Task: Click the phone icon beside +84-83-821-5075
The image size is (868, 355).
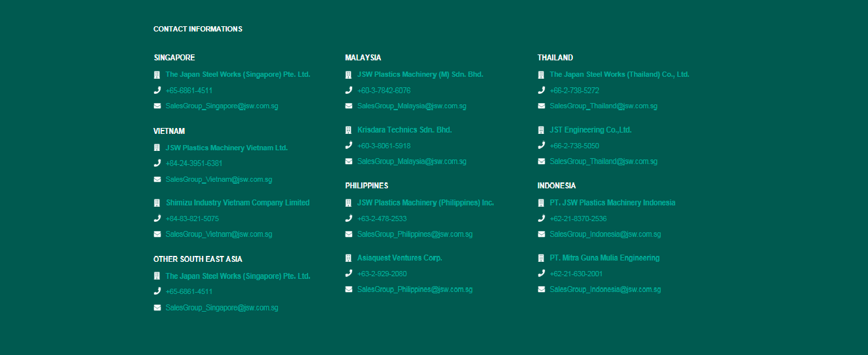Action: point(157,219)
